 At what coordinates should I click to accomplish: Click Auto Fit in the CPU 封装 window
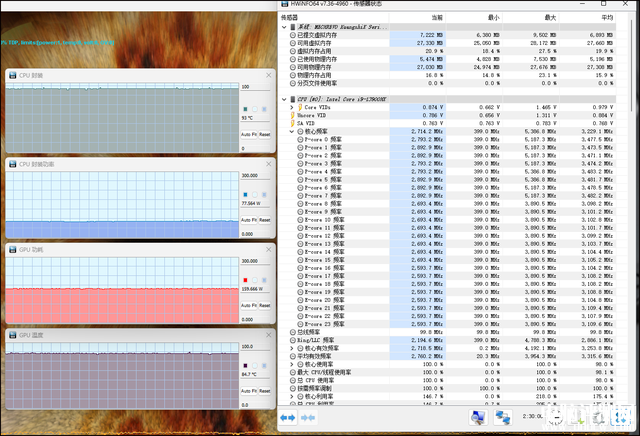pos(249,134)
